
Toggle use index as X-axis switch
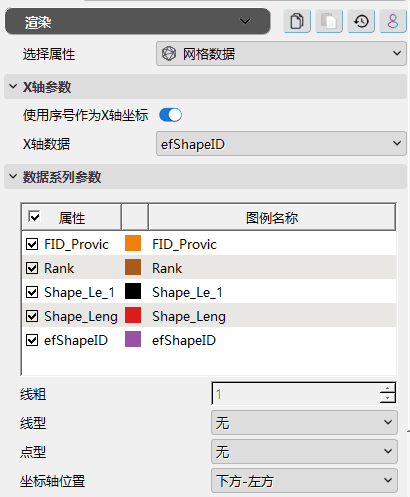coord(170,115)
